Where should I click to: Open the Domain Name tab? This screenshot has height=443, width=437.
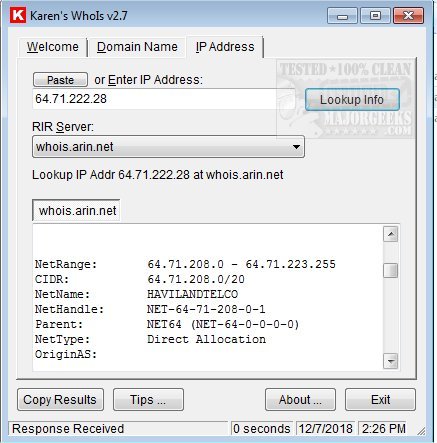click(x=137, y=47)
